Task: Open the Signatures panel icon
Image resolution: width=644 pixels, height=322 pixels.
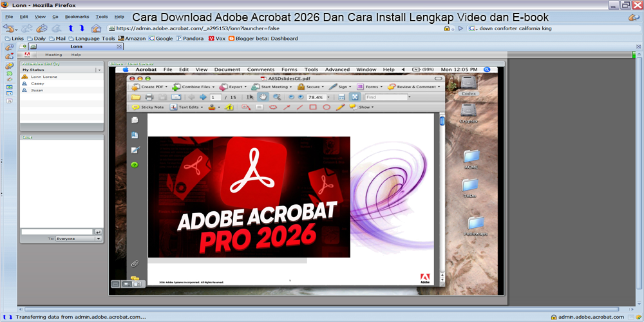Action: (x=135, y=150)
